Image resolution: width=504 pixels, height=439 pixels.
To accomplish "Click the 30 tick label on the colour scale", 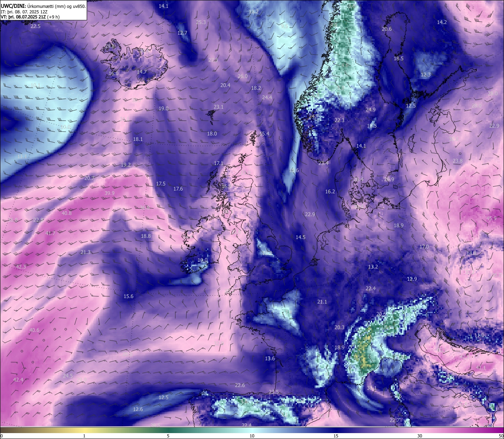I will [420, 436].
